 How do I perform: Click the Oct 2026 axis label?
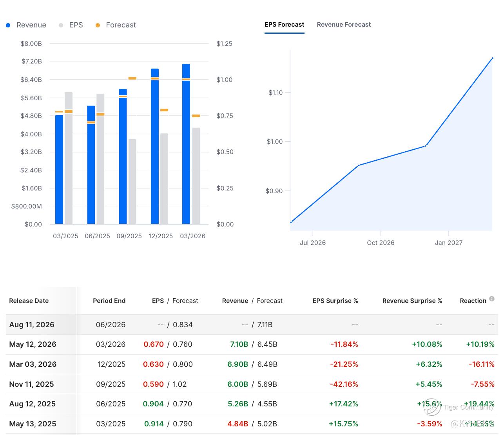[x=381, y=243]
